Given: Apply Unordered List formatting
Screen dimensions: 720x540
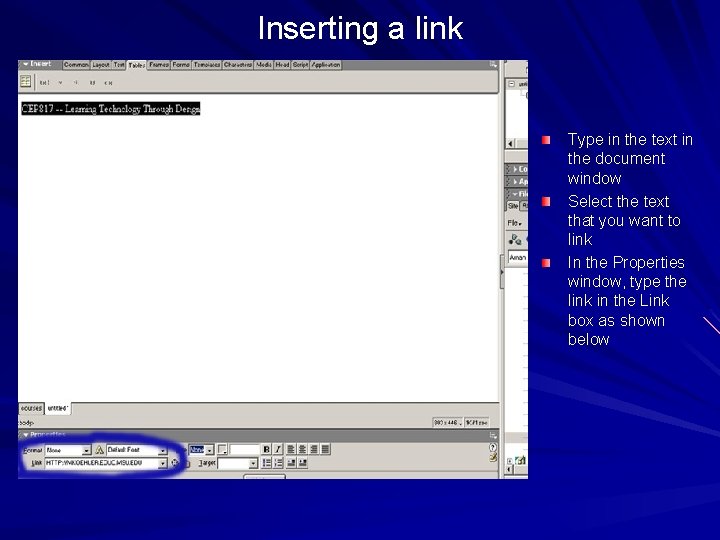Looking at the screenshot, I should coord(266,463).
